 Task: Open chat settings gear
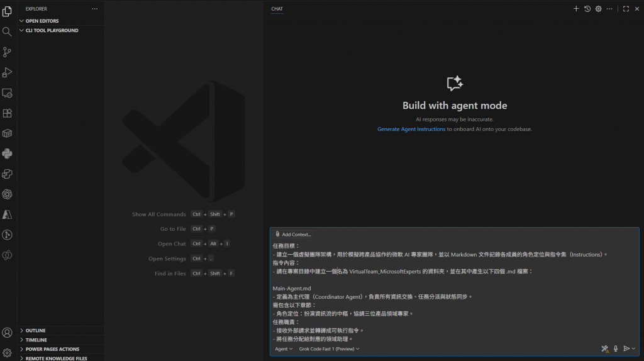pyautogui.click(x=599, y=9)
